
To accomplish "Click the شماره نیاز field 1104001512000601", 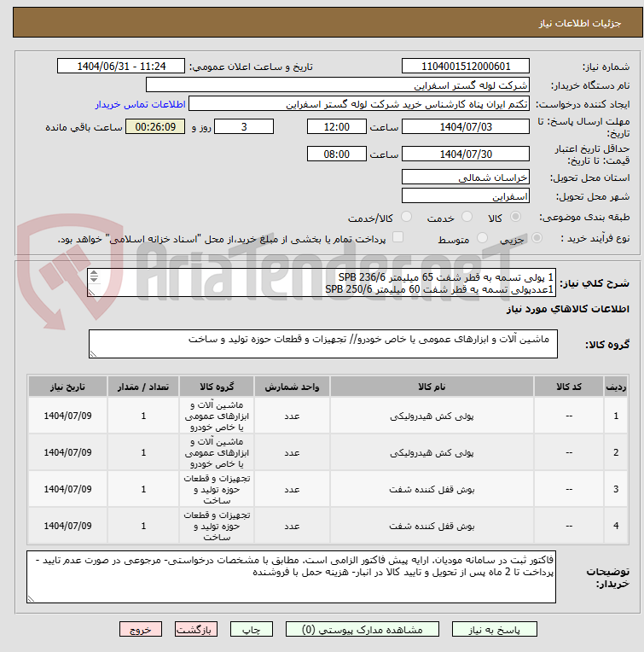I will coord(466,66).
